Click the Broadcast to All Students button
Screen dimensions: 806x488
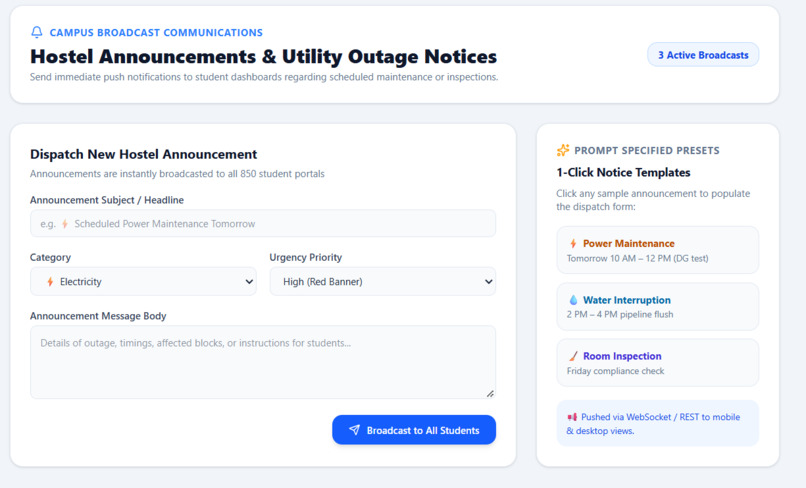point(414,430)
